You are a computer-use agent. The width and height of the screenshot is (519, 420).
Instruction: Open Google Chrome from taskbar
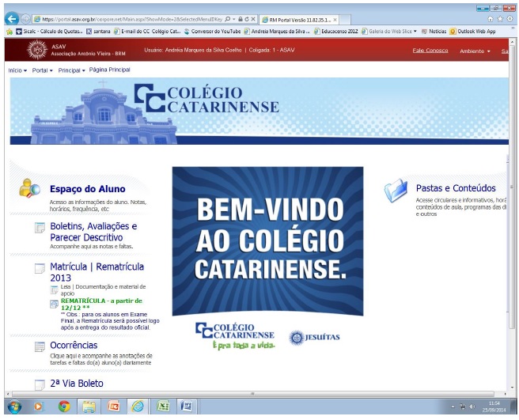64,406
